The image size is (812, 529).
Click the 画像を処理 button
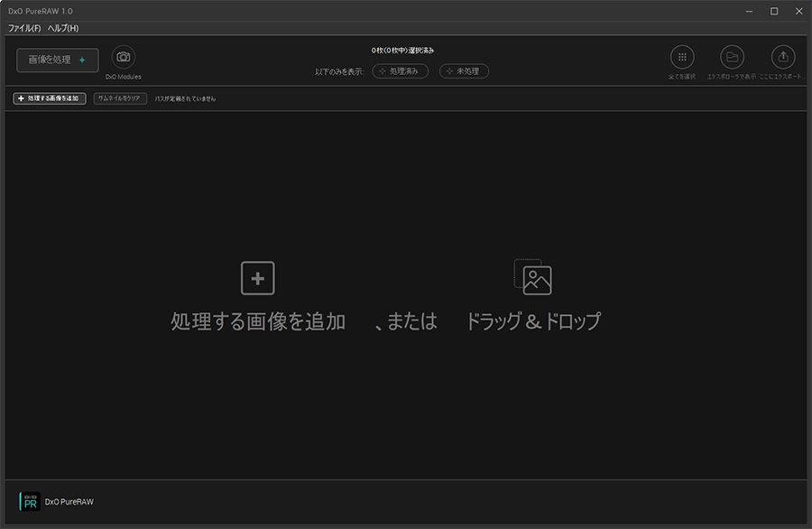click(58, 60)
